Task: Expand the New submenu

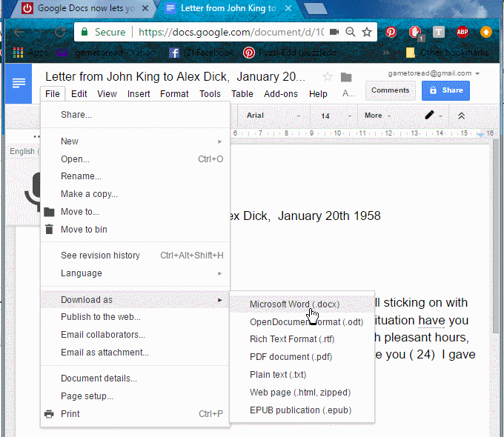Action: pos(135,141)
